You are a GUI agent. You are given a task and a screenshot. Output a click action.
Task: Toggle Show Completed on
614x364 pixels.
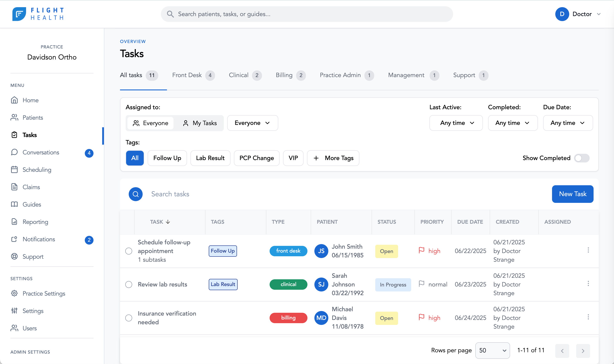pos(581,158)
